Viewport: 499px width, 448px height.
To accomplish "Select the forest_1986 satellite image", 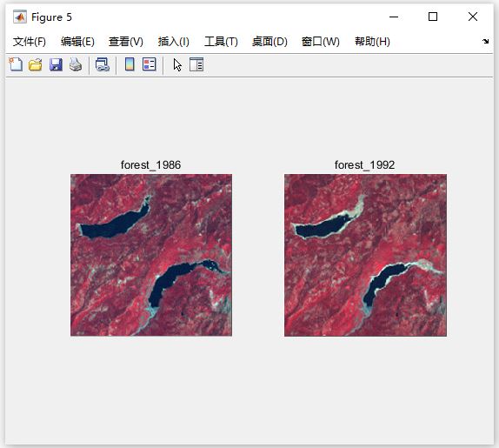I will pos(151,255).
